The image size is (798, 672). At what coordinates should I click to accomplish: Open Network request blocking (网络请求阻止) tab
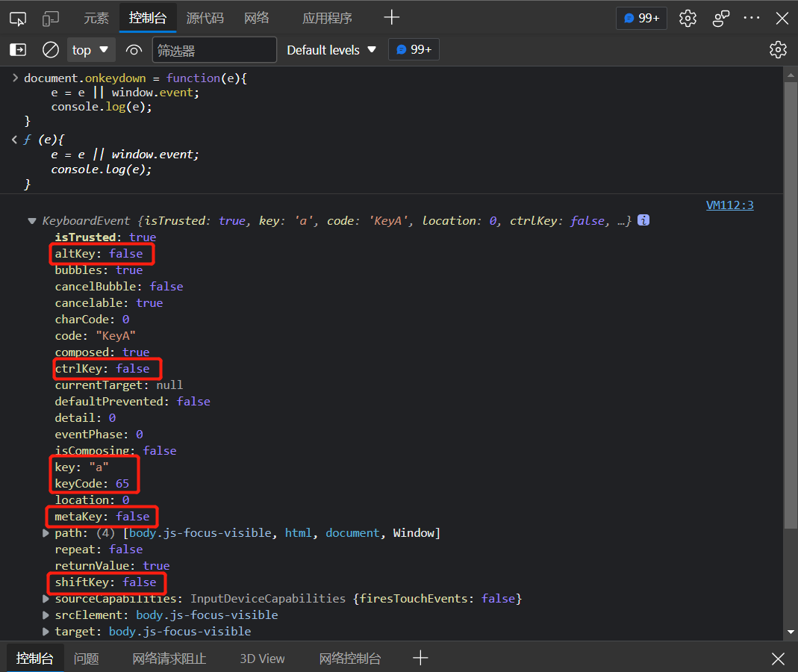coord(169,659)
